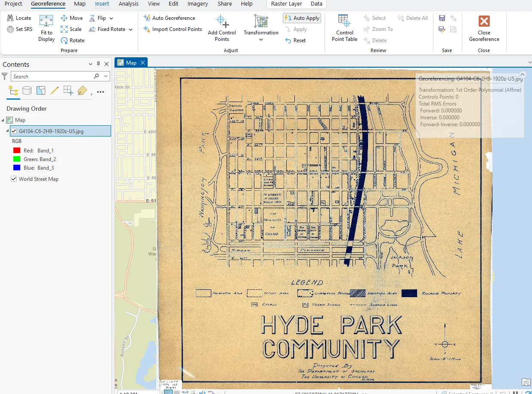Click the Locate tool
Screen dimensions: 532x394
[x=19, y=18]
